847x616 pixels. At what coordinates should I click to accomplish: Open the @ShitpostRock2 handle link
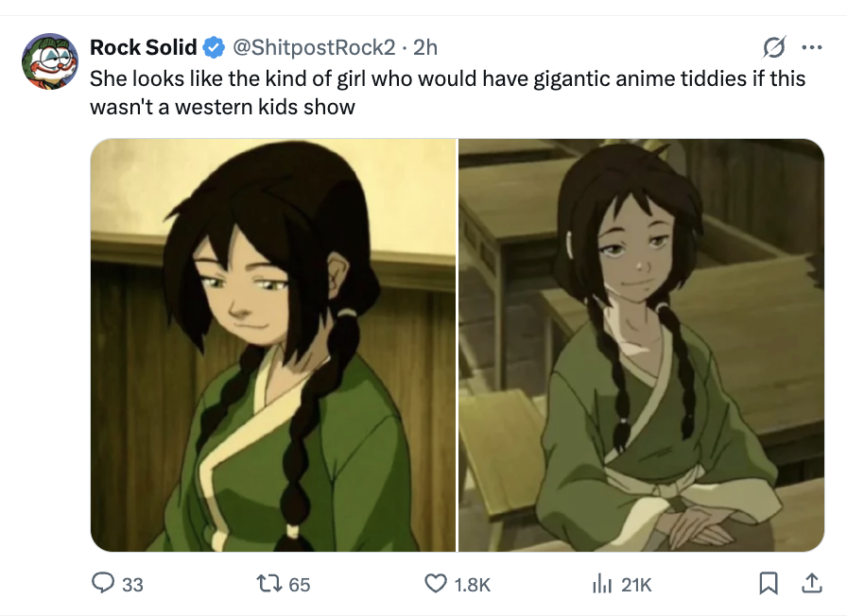click(314, 47)
